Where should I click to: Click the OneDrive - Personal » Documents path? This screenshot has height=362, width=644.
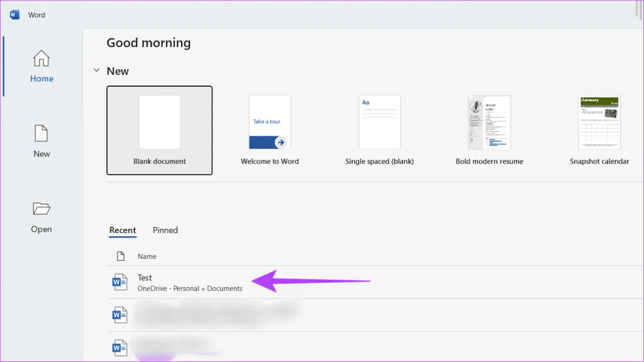[x=190, y=288]
